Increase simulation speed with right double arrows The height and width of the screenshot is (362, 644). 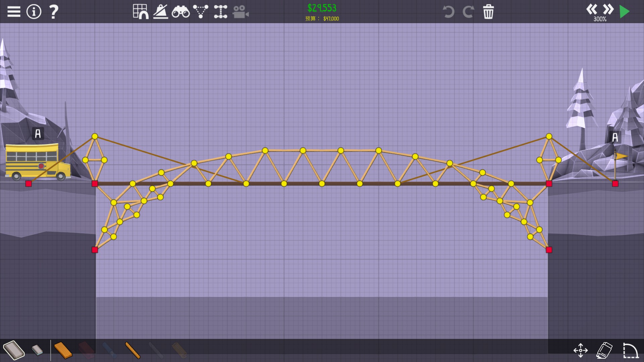coord(608,9)
